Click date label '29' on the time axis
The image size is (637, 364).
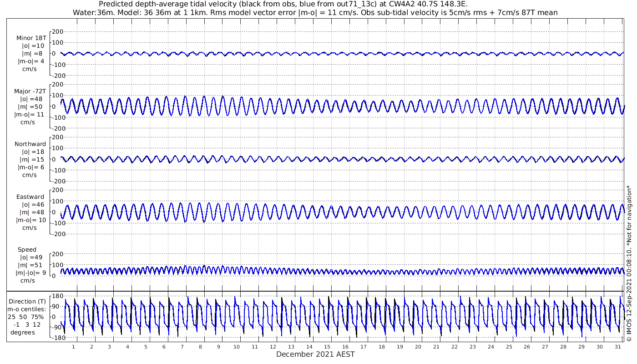tap(581, 347)
